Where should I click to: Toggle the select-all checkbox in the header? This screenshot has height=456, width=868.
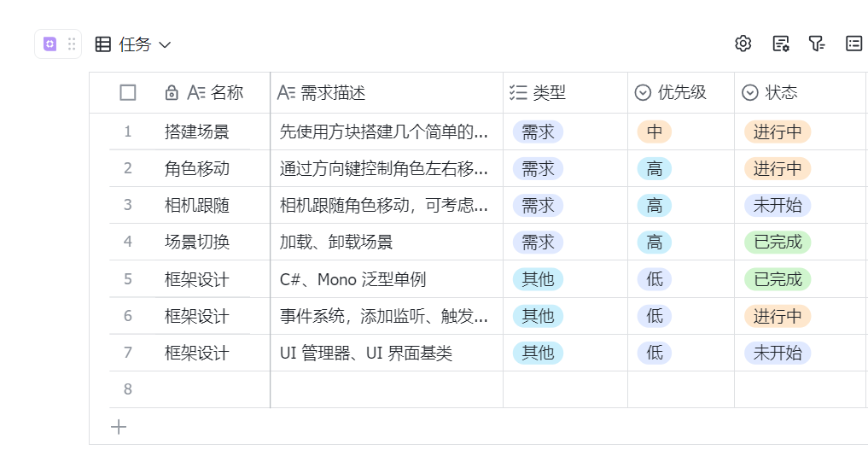click(128, 93)
